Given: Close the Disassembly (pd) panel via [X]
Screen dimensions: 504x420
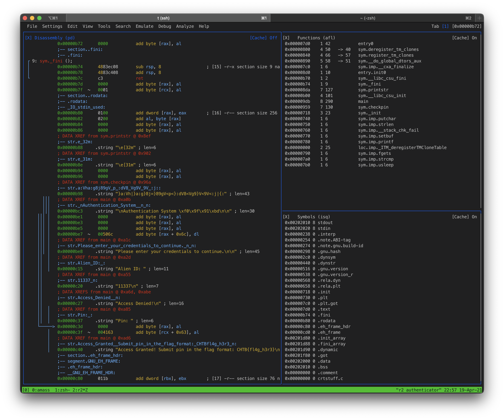Looking at the screenshot, I should [28, 38].
